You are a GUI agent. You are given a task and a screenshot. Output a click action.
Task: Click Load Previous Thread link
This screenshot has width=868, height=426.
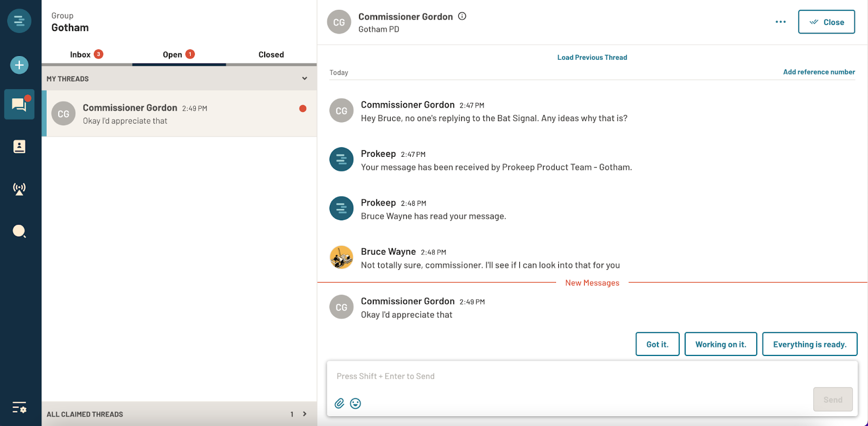[x=592, y=57]
